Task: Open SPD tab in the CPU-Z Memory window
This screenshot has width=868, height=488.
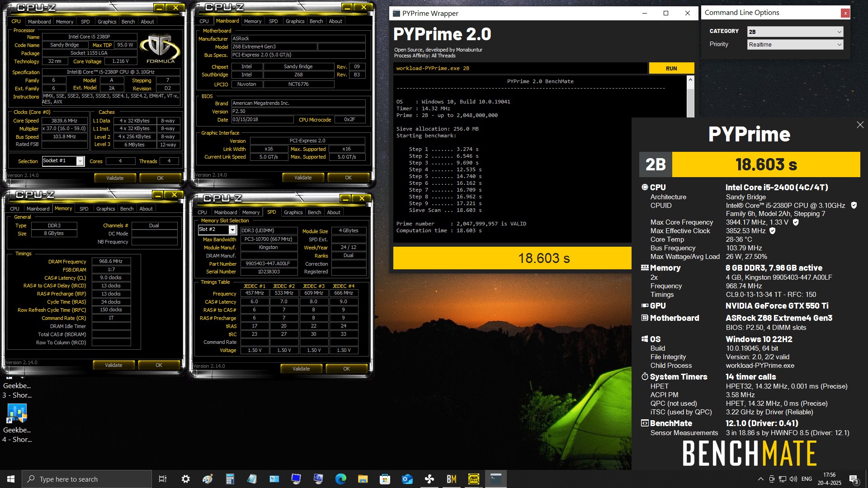Action: coord(84,209)
